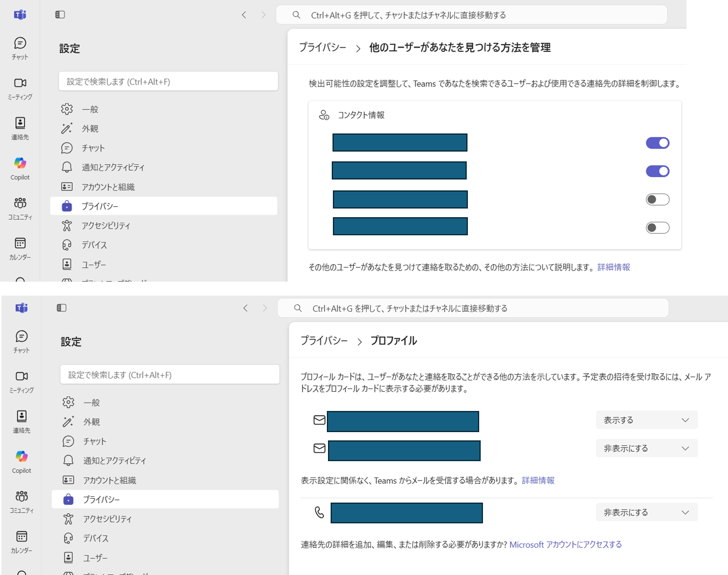Image resolution: width=728 pixels, height=575 pixels.
Task: Turn on the fourth コンタクト情報 toggle switch
Action: click(x=657, y=228)
